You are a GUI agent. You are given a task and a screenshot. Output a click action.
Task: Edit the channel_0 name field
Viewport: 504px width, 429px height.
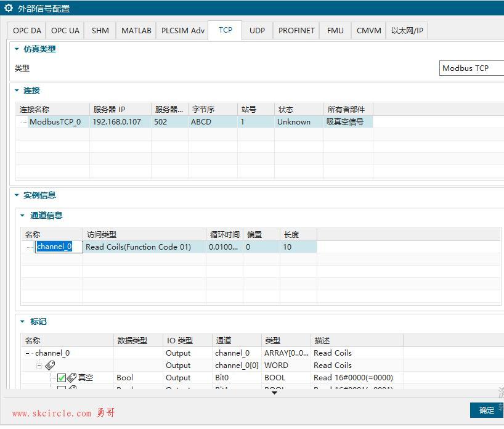click(x=59, y=247)
